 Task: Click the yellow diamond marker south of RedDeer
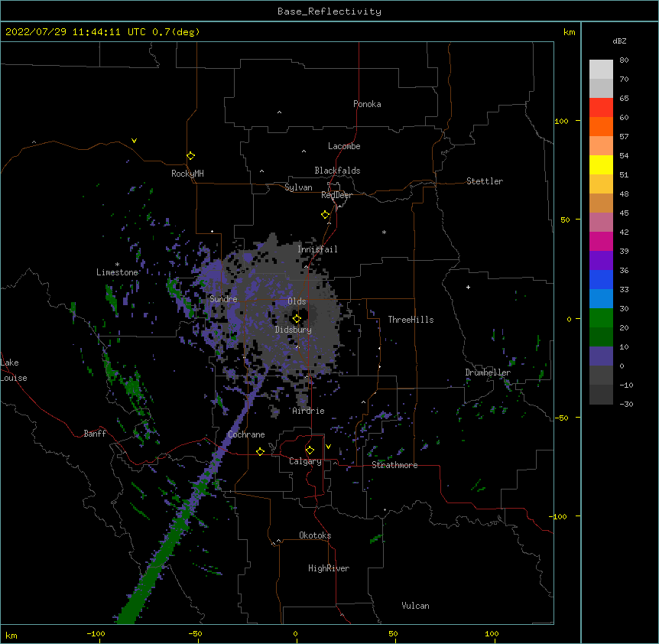(x=326, y=215)
